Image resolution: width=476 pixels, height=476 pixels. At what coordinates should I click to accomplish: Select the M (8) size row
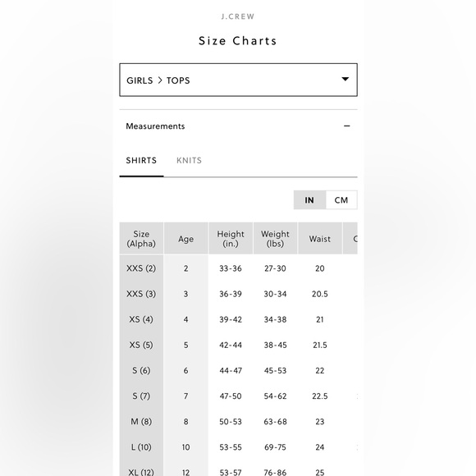click(x=238, y=421)
